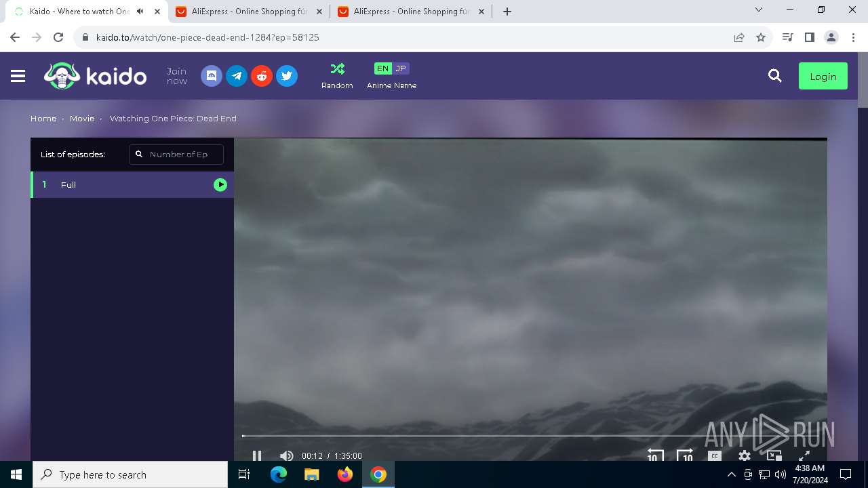The width and height of the screenshot is (868, 488).
Task: Open the media control icon
Action: tap(787, 37)
